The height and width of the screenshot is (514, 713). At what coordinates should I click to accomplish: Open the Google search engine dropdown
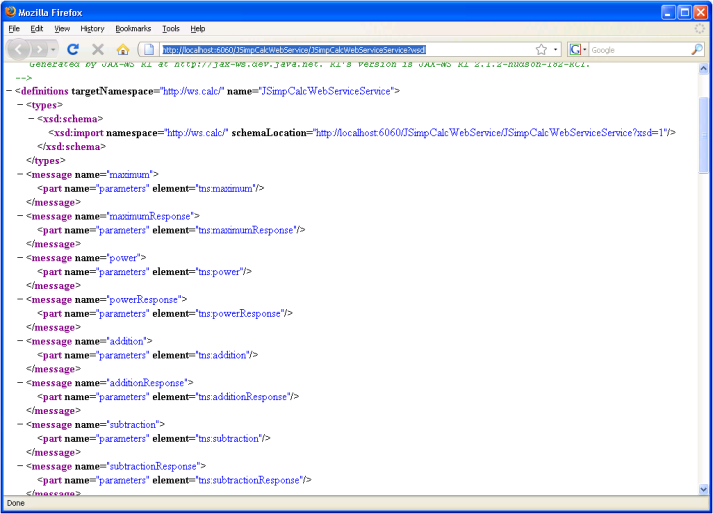[x=579, y=49]
